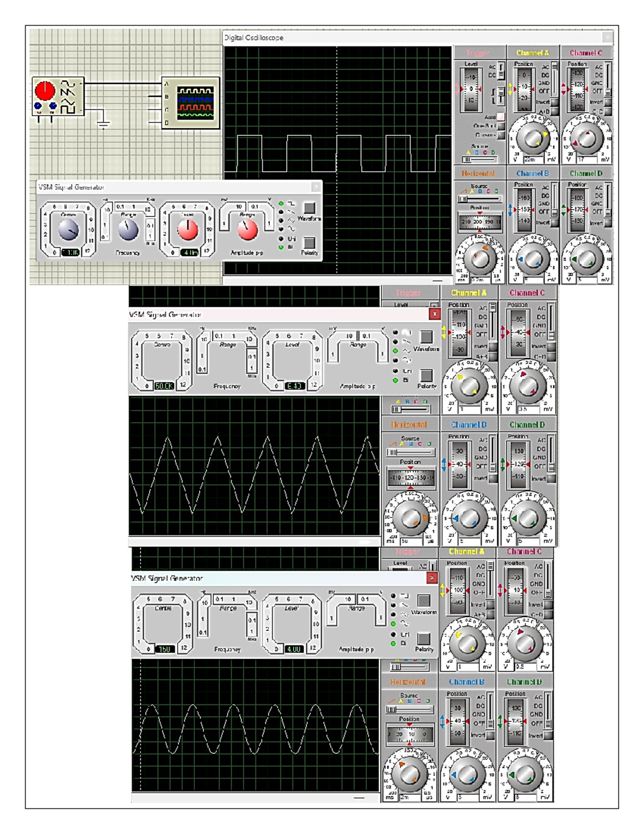Click the 50.0K frequency readout display

point(164,386)
